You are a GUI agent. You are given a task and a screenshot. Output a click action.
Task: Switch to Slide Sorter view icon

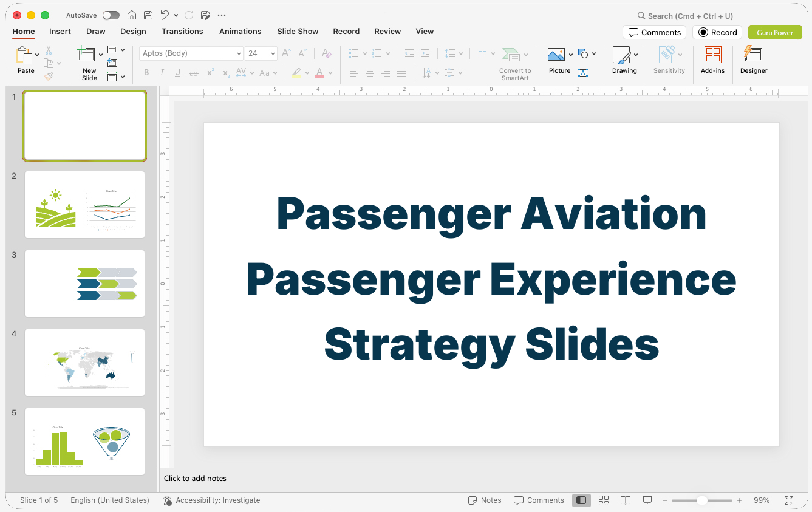pyautogui.click(x=604, y=500)
